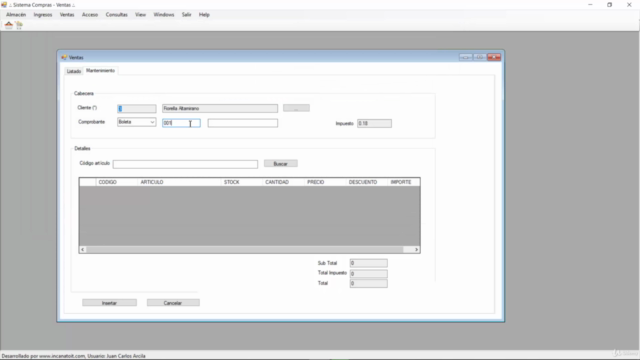Close the Ventas child window
The height and width of the screenshot is (360, 640).
(x=494, y=57)
